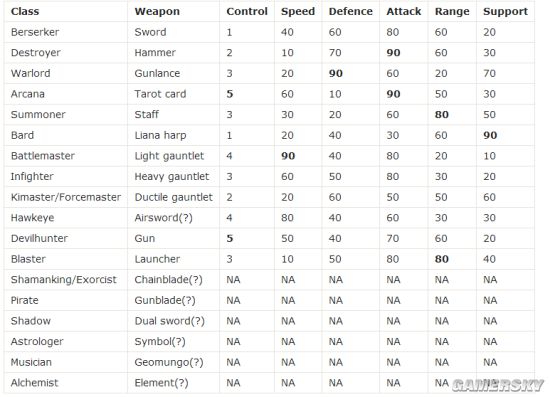Screen dimensions: 550x397
Task: Click the Airsword(?) weapon entry
Action: click(x=163, y=218)
